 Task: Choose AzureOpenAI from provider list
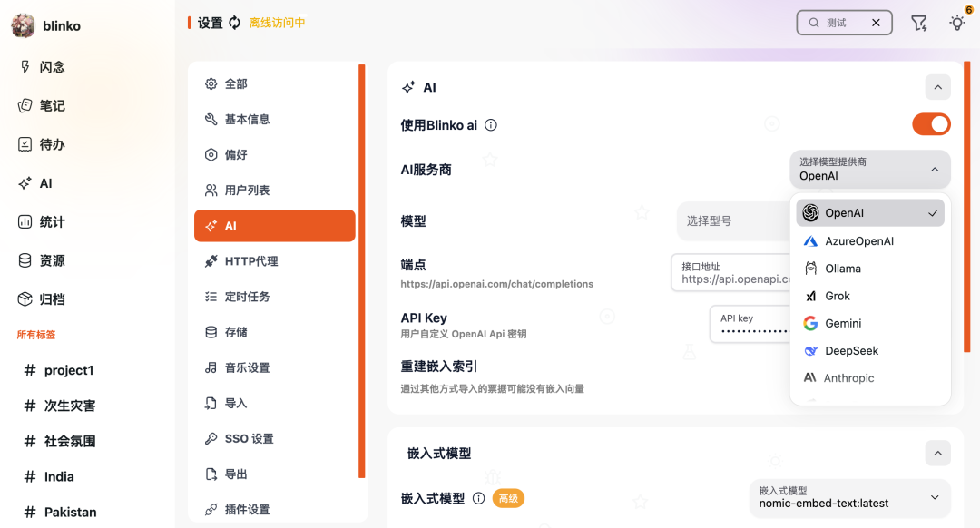pyautogui.click(x=870, y=241)
